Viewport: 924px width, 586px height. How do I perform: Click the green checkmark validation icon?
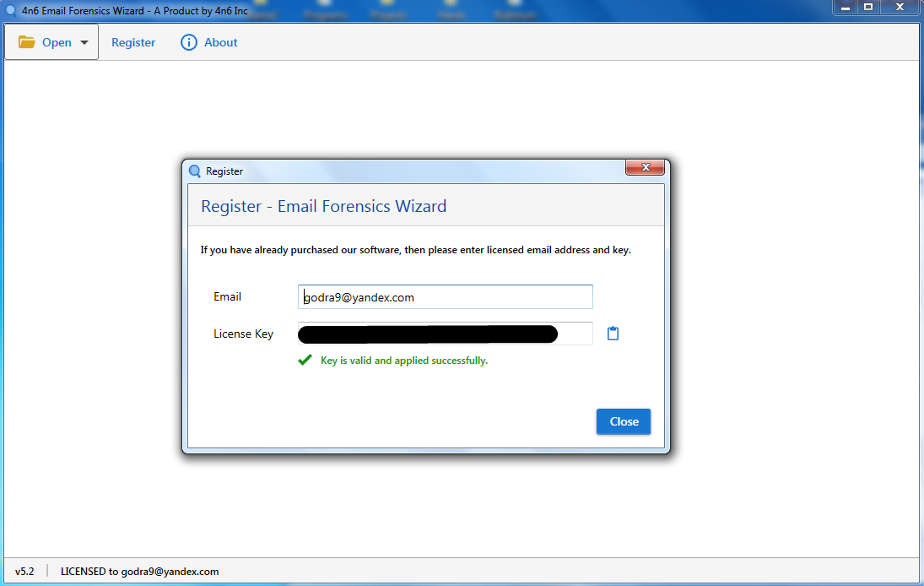point(305,360)
